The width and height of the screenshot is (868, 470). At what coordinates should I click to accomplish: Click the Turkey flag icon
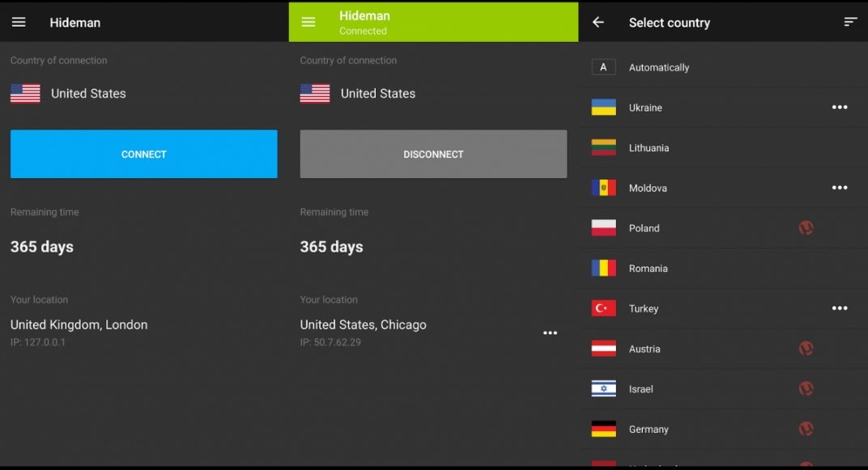point(603,308)
